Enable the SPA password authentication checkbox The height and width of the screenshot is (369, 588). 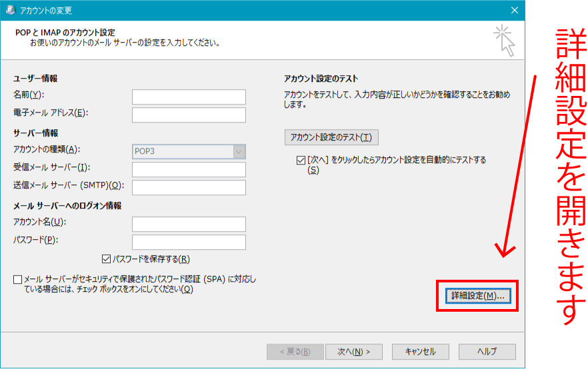17,280
